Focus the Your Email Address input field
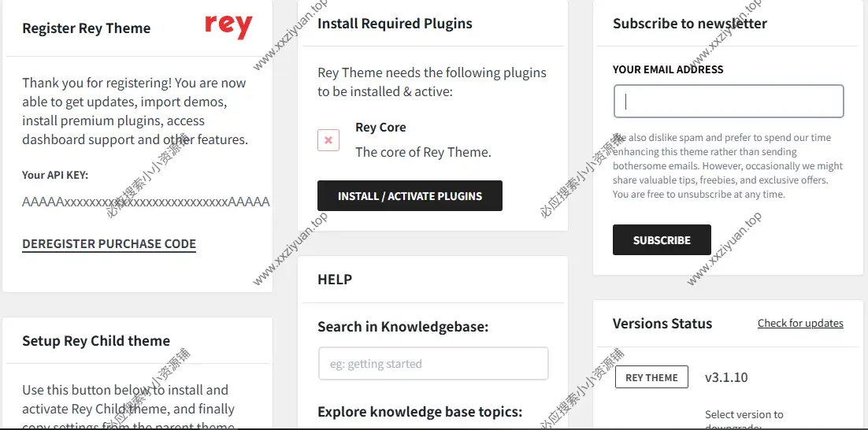This screenshot has height=430, width=868. (x=728, y=102)
